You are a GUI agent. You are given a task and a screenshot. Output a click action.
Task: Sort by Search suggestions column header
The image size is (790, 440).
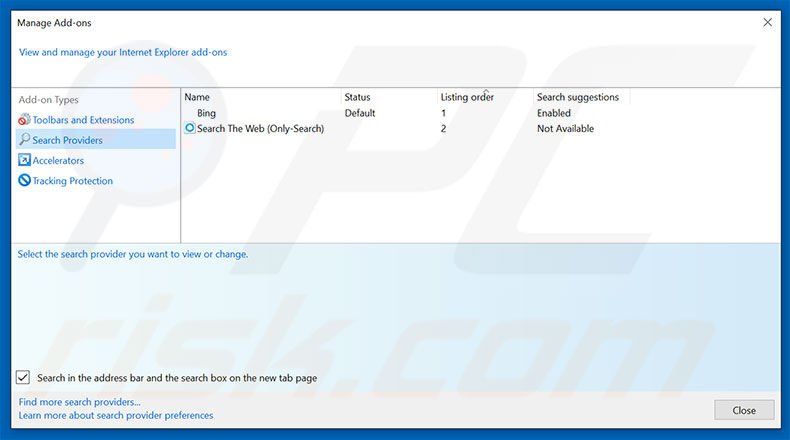click(x=577, y=97)
